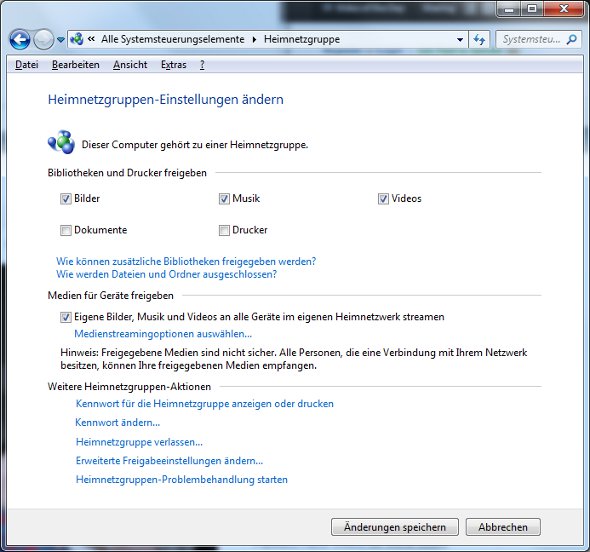590x552 pixels.
Task: Click the Änderungen speichern button
Action: click(395, 527)
